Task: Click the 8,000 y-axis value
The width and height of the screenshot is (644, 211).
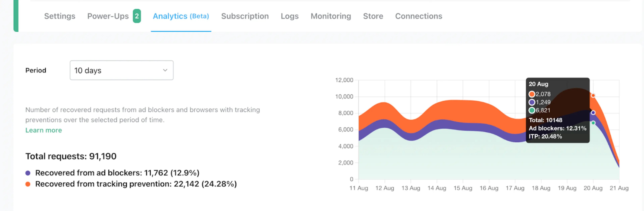Action: coord(345,113)
